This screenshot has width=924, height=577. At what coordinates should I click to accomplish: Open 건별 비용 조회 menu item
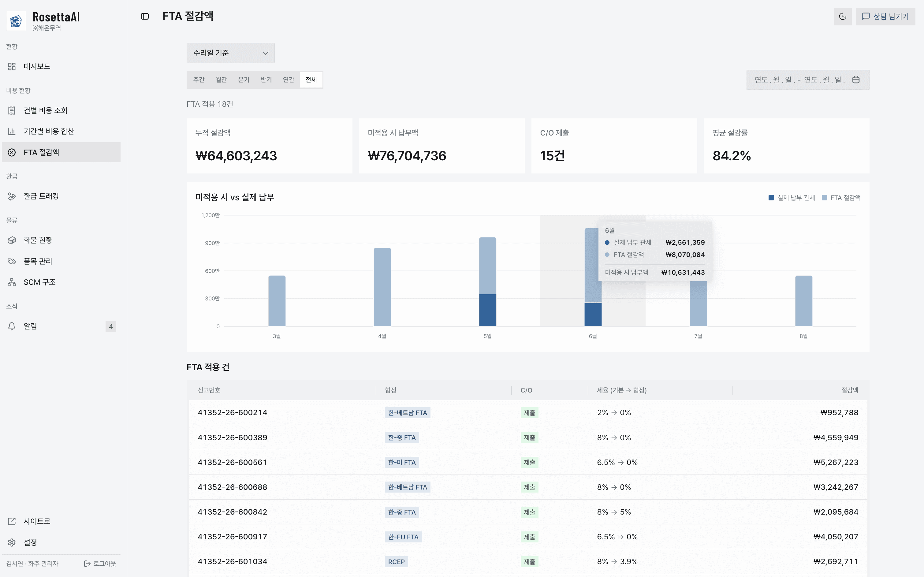tap(61, 110)
